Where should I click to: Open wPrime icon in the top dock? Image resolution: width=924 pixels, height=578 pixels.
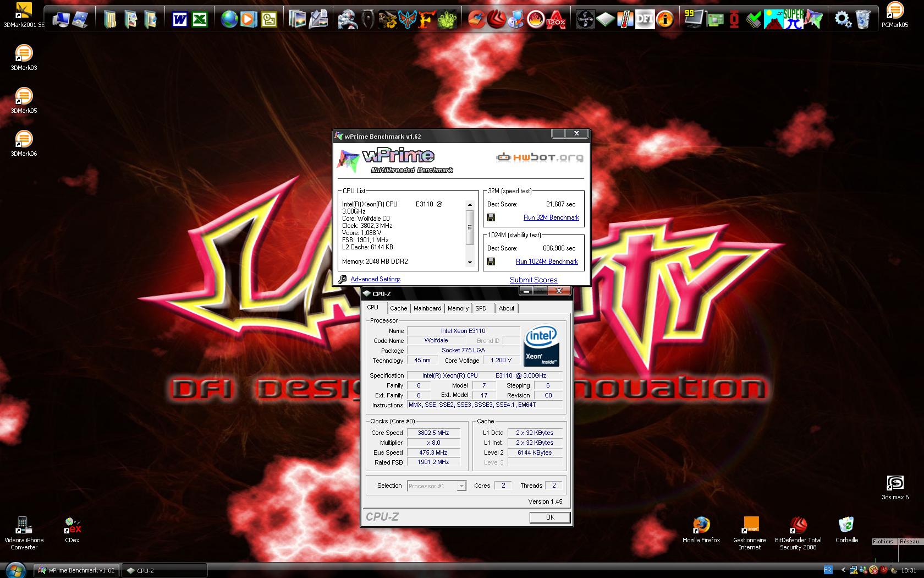813,20
